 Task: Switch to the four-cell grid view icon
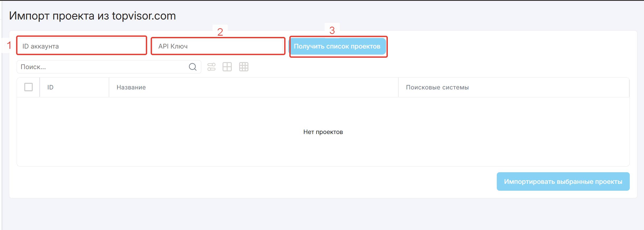[x=227, y=67]
